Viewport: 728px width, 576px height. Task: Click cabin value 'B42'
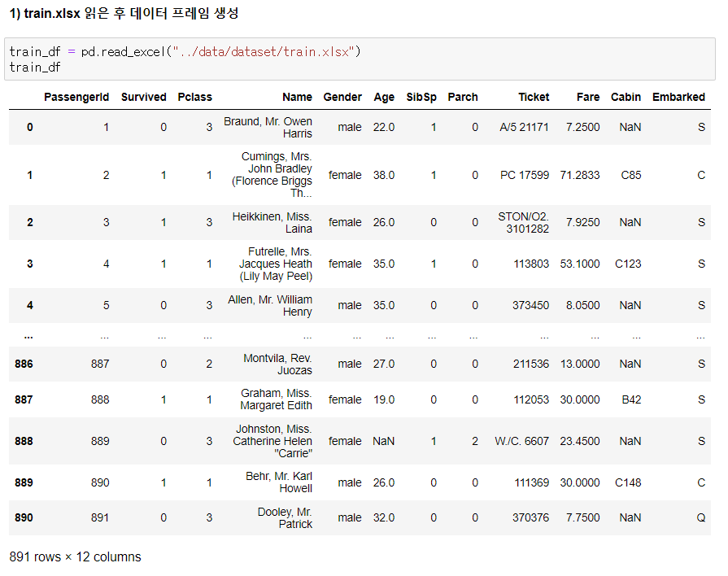(631, 399)
